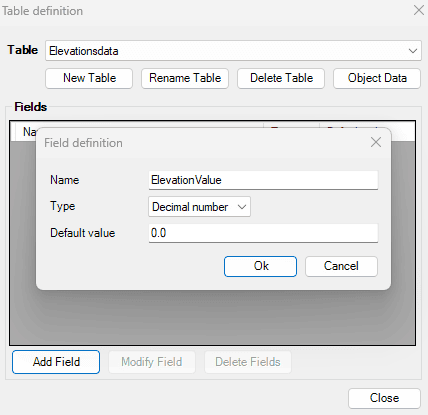The width and height of the screenshot is (428, 415).
Task: Click the Delete Table button
Action: click(x=281, y=78)
